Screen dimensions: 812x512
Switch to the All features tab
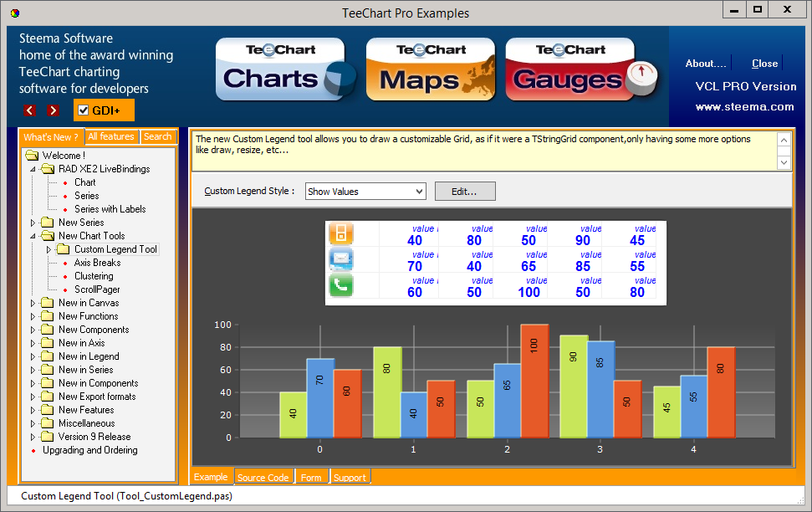tap(111, 136)
